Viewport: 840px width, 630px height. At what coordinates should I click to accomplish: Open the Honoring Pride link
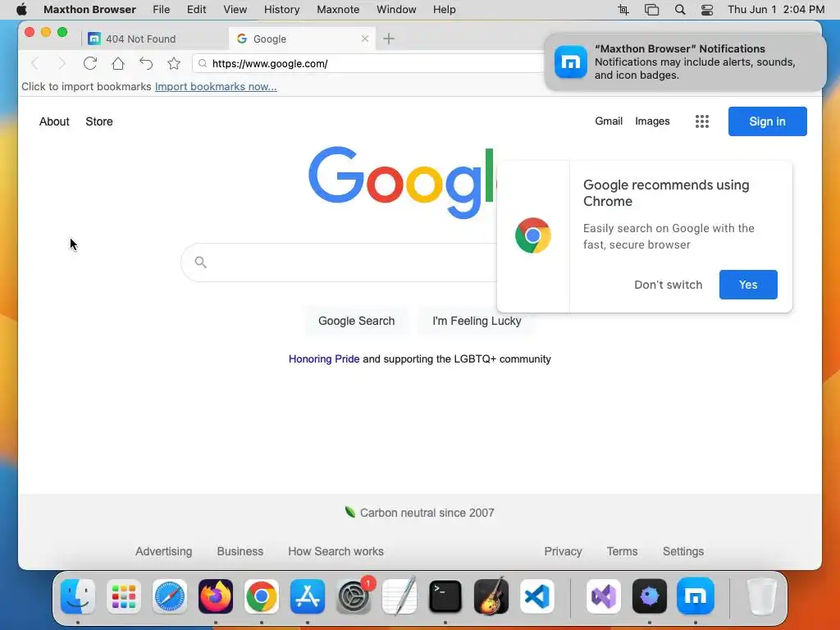(324, 359)
